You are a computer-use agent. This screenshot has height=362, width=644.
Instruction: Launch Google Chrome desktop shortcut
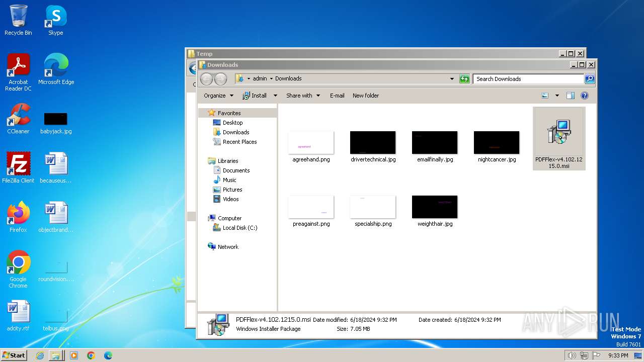[x=18, y=269]
